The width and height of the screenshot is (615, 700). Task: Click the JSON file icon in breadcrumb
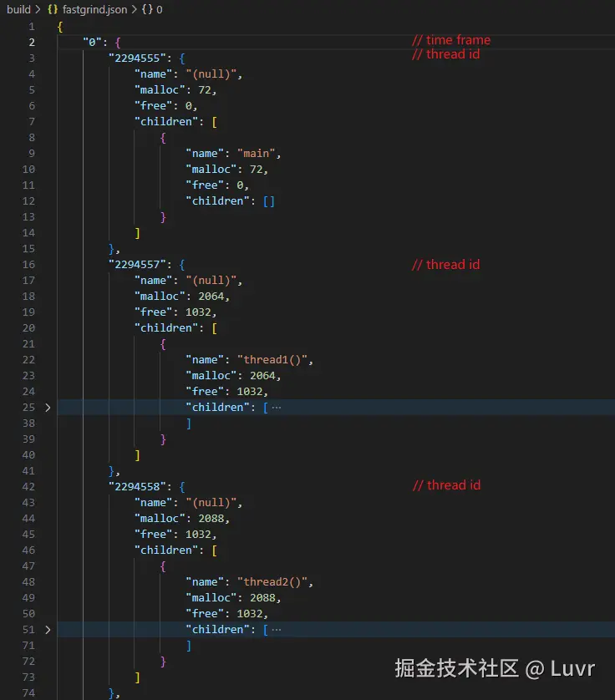[x=53, y=9]
